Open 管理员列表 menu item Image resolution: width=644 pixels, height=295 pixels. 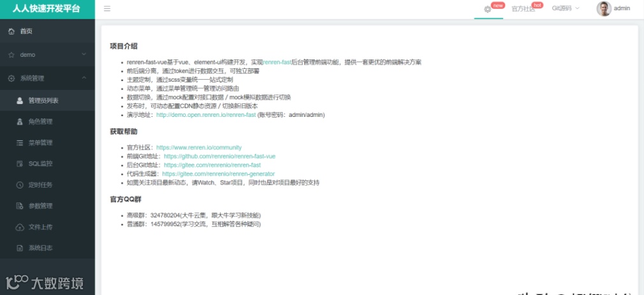point(47,101)
